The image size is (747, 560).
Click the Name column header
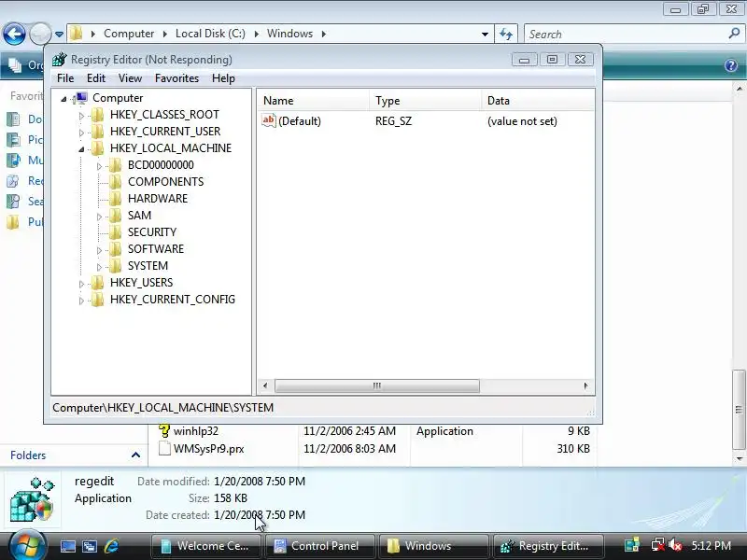click(313, 101)
